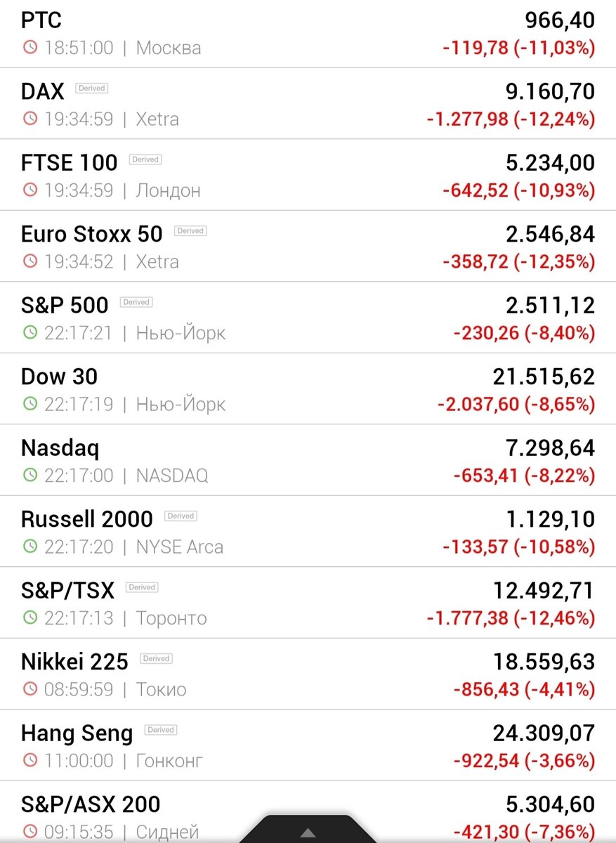The width and height of the screenshot is (616, 843).
Task: Click the clock icon in the DAX row
Action: tap(30, 119)
